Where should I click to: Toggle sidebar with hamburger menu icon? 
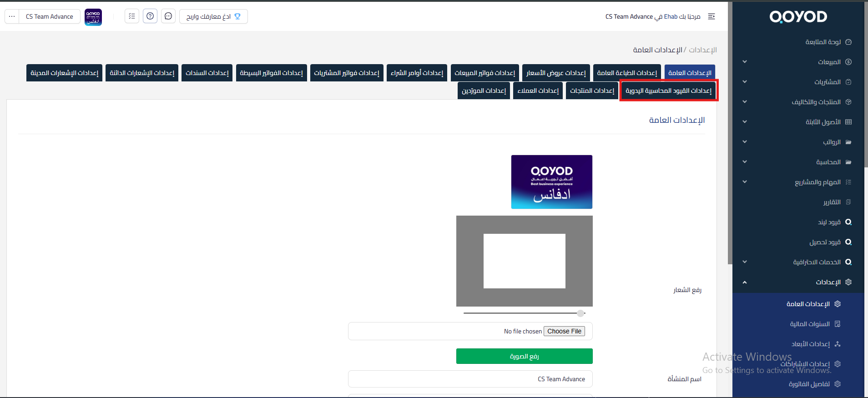click(x=712, y=16)
